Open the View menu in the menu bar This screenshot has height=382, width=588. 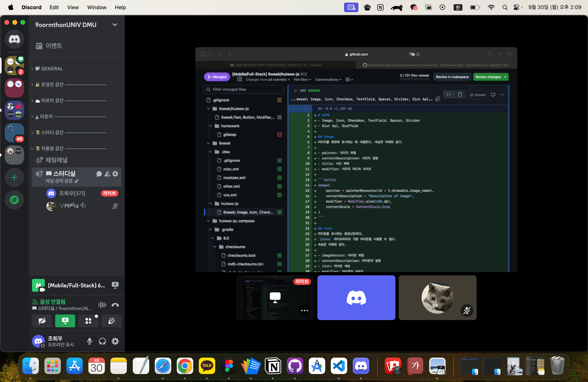(73, 7)
